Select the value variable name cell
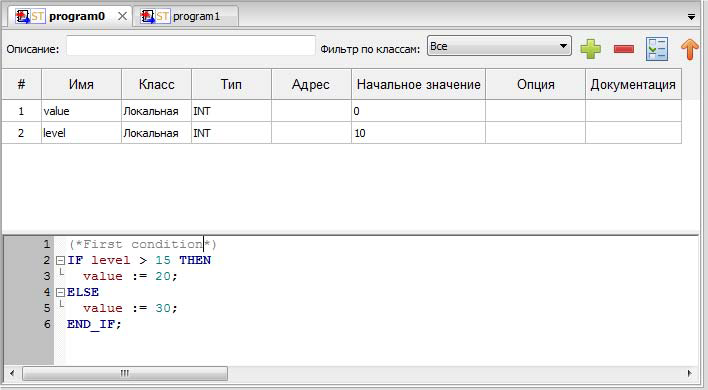Image resolution: width=708 pixels, height=390 pixels. click(81, 111)
